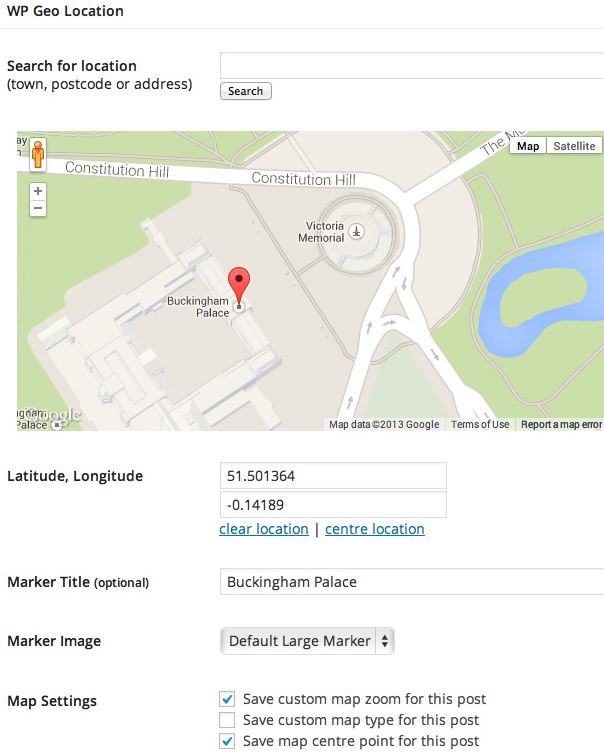Click the Map data ©2013 Google text
This screenshot has height=756, width=604.
pos(384,424)
